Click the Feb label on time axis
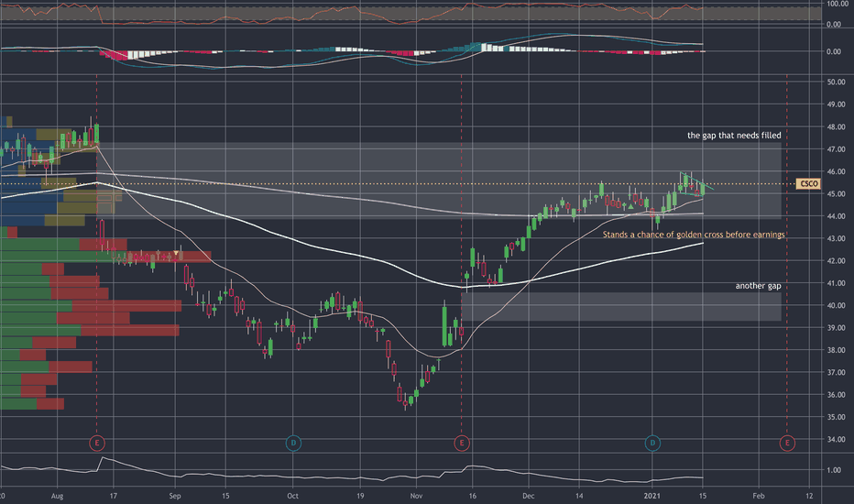854x504 pixels. [758, 496]
